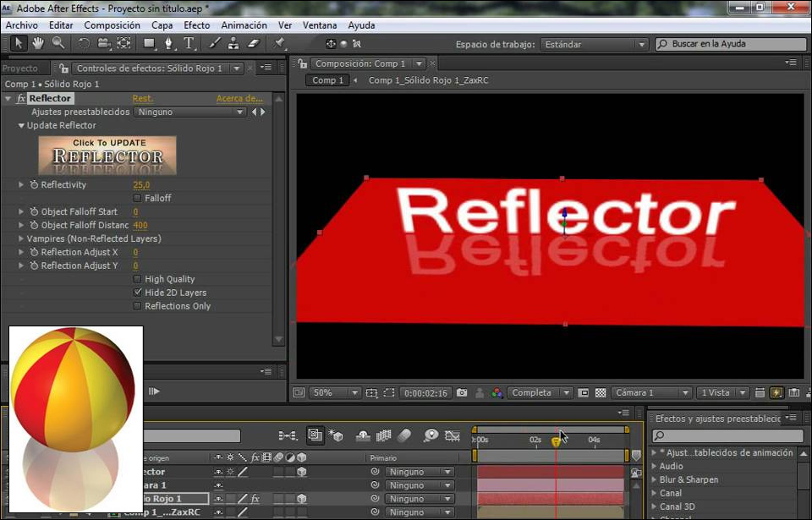
Task: Select the Horizontal Type tool
Action: (x=189, y=43)
